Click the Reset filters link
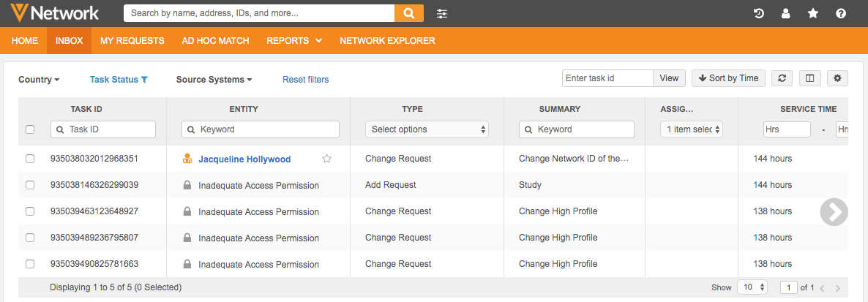The height and width of the screenshot is (302, 868). (305, 80)
